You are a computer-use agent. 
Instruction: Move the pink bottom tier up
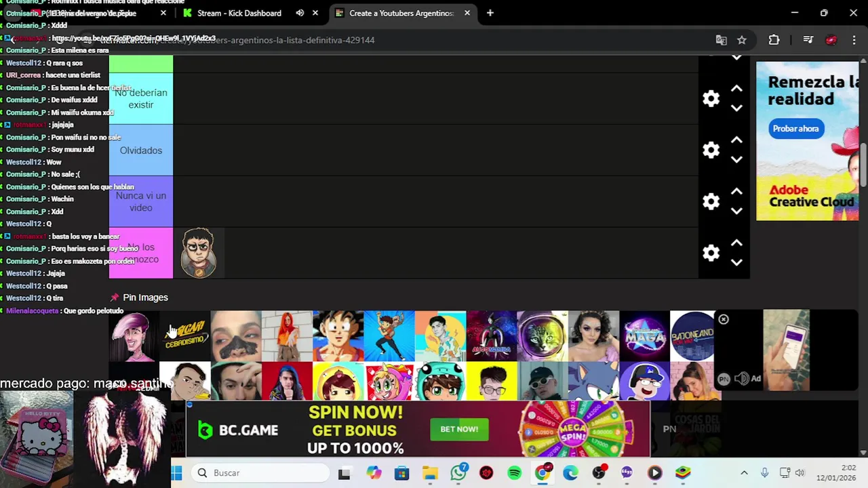pos(736,243)
